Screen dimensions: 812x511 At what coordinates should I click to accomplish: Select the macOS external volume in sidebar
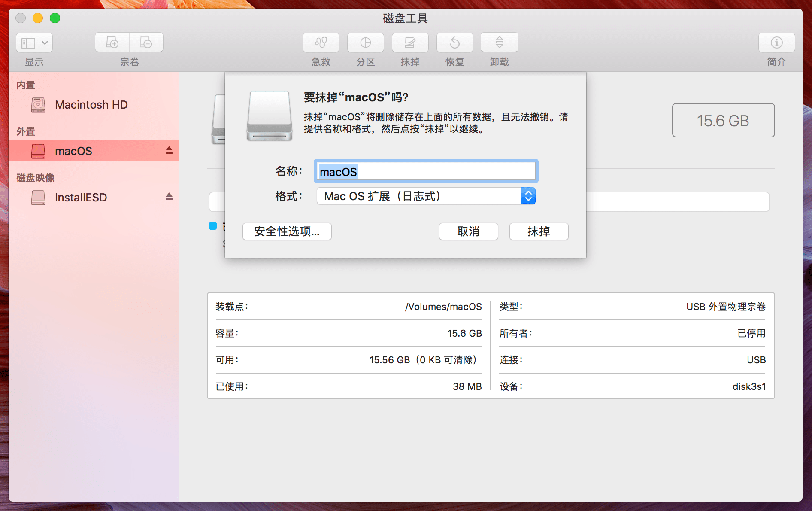tap(73, 151)
